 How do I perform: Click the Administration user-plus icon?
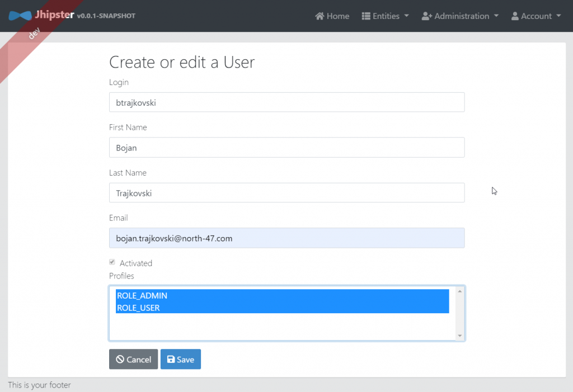coord(426,16)
